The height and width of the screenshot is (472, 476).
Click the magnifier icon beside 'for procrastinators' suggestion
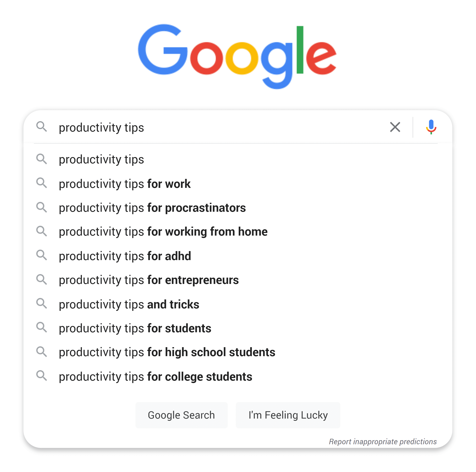pos(42,207)
